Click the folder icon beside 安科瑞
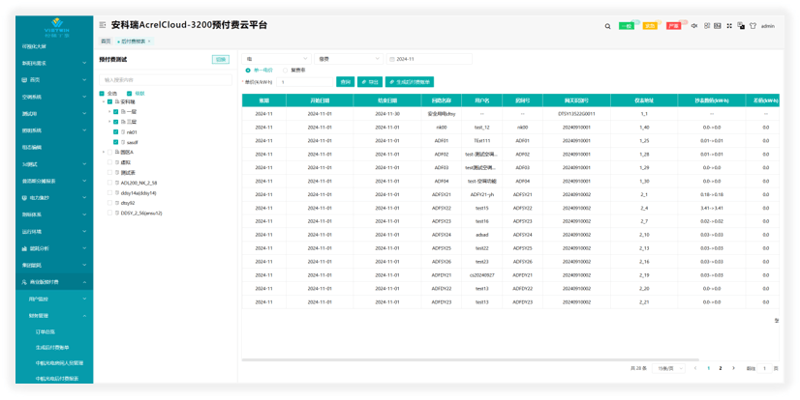The width and height of the screenshot is (800, 400). tap(116, 102)
